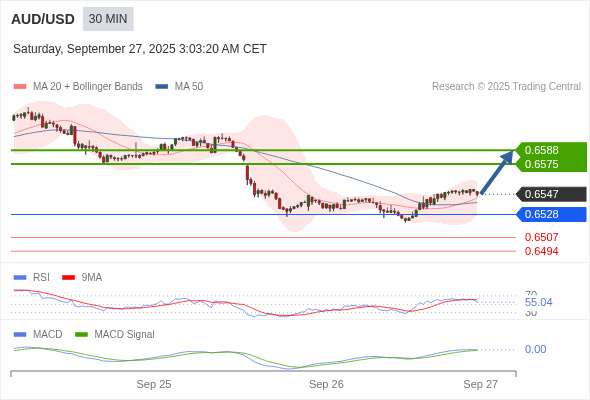The height and width of the screenshot is (400, 590).
Task: Click the red MA 20 legend swatch
Action: tap(20, 87)
